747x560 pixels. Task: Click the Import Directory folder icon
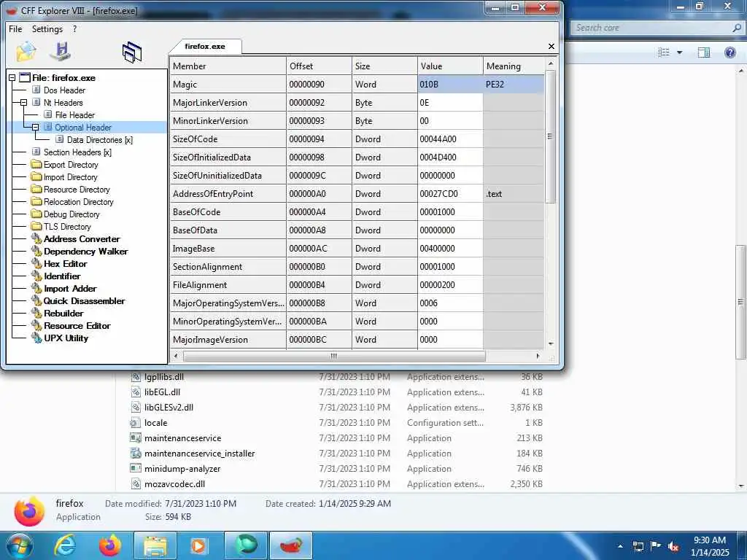click(36, 176)
